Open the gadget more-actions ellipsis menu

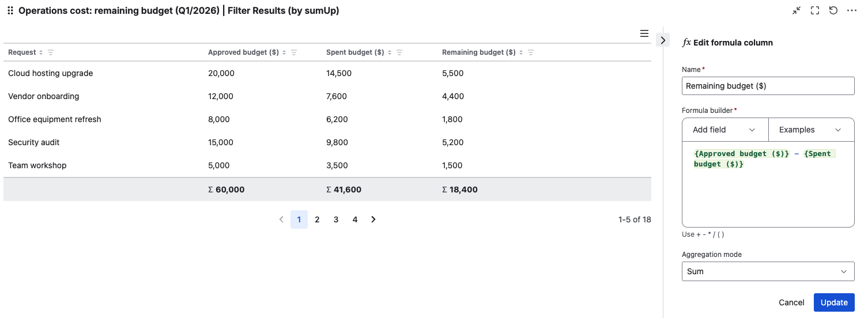click(852, 10)
